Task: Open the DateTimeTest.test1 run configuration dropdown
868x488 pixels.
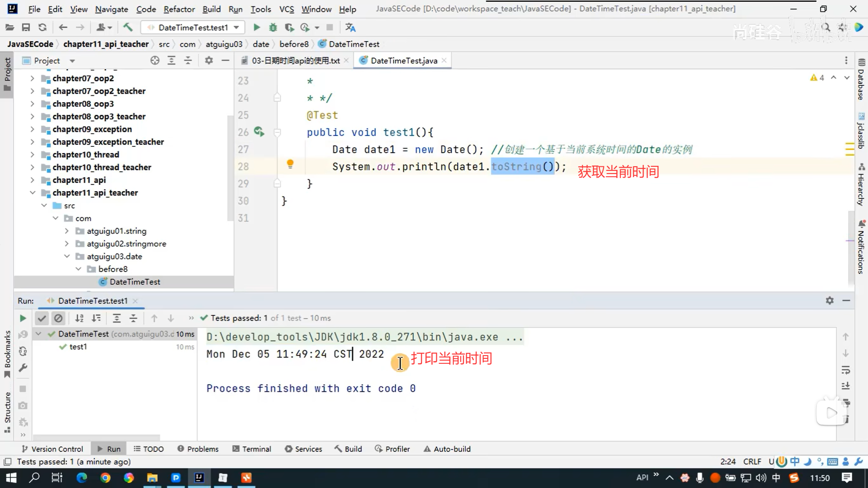Action: [x=193, y=28]
